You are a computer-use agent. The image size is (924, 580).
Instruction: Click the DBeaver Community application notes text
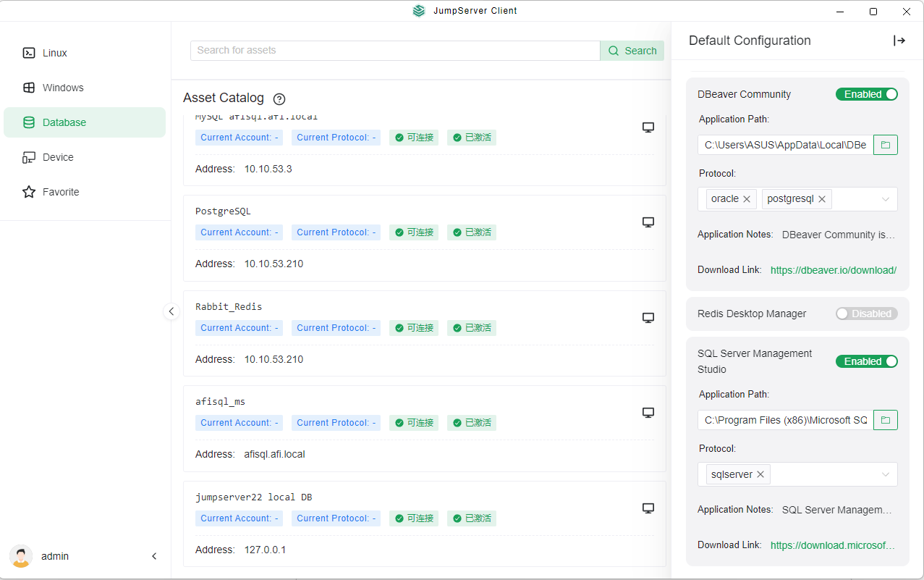pyautogui.click(x=839, y=235)
